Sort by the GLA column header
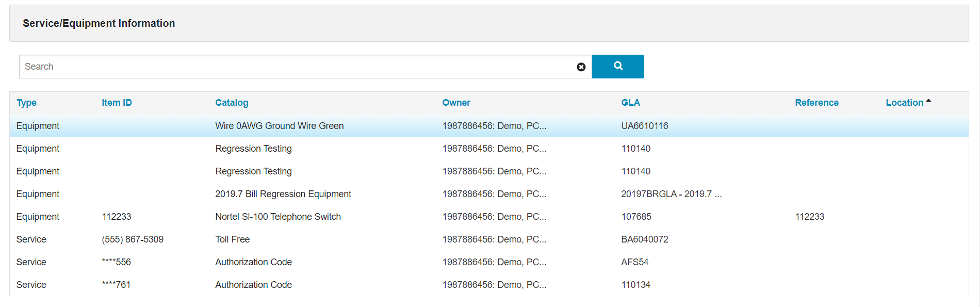 coord(630,103)
